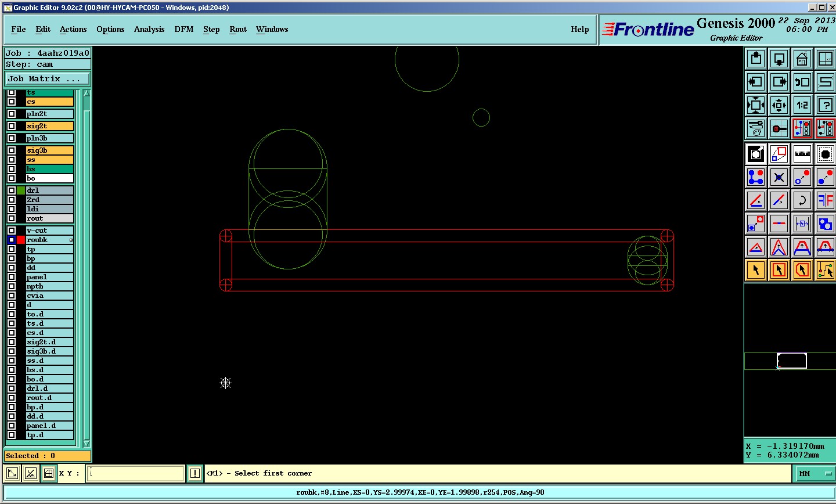Click the curved rotate arrow icon
The width and height of the screenshot is (836, 504).
(x=802, y=200)
